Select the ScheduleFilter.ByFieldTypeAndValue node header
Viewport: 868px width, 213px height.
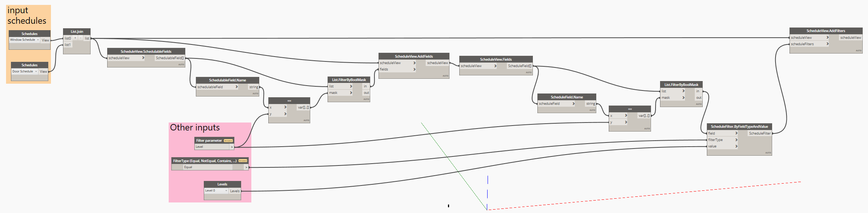[x=739, y=127]
